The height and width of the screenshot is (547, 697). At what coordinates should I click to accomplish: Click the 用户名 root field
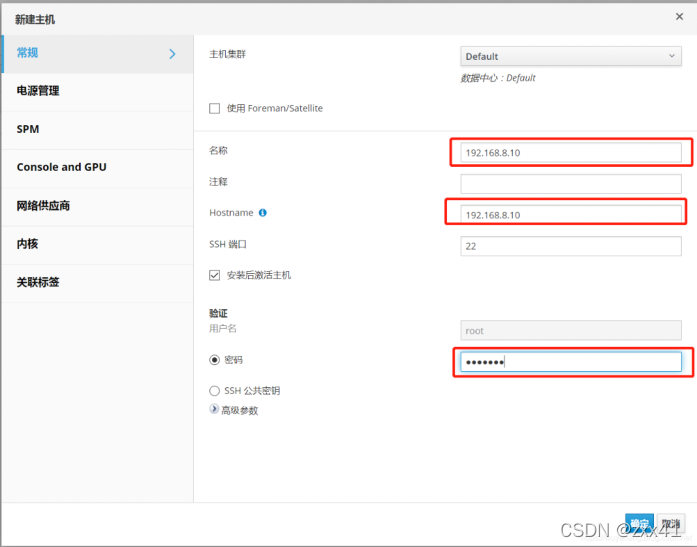(571, 331)
